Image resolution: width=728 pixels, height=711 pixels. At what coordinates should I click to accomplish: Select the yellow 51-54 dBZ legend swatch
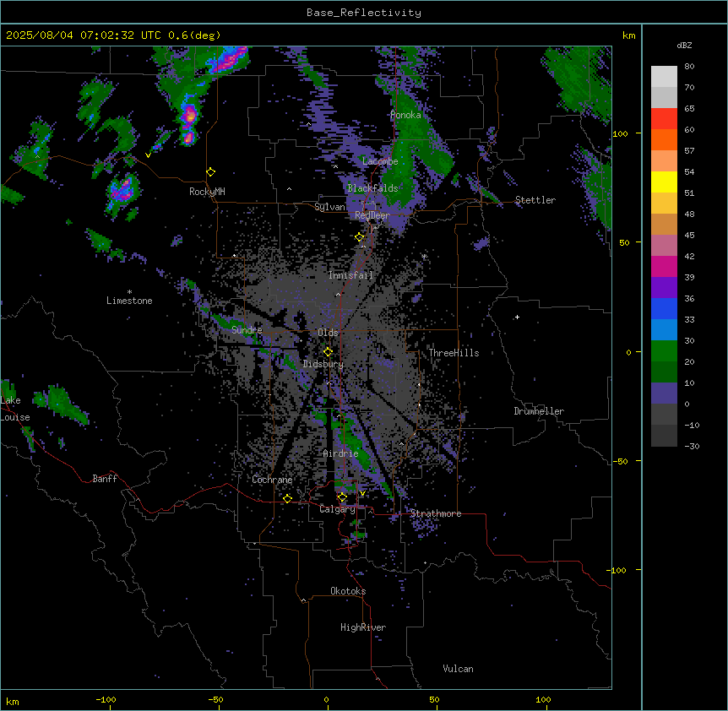[x=664, y=182]
